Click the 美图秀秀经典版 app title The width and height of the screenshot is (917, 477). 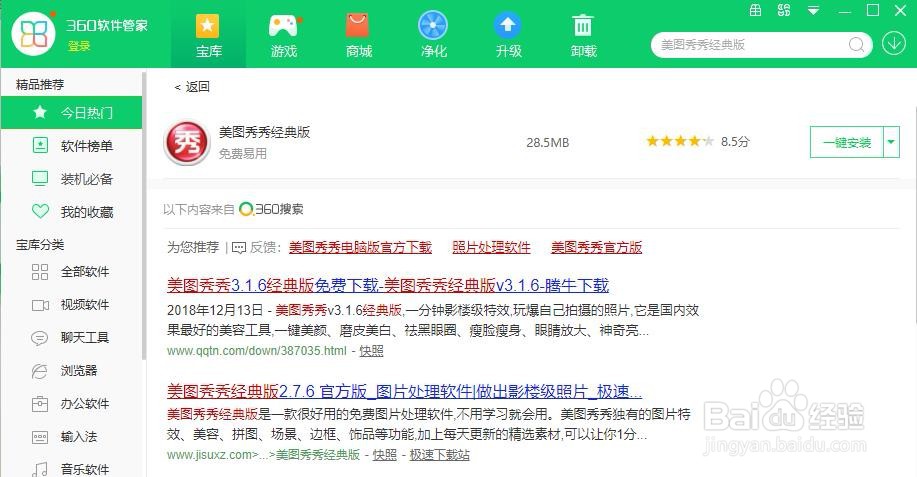(264, 132)
